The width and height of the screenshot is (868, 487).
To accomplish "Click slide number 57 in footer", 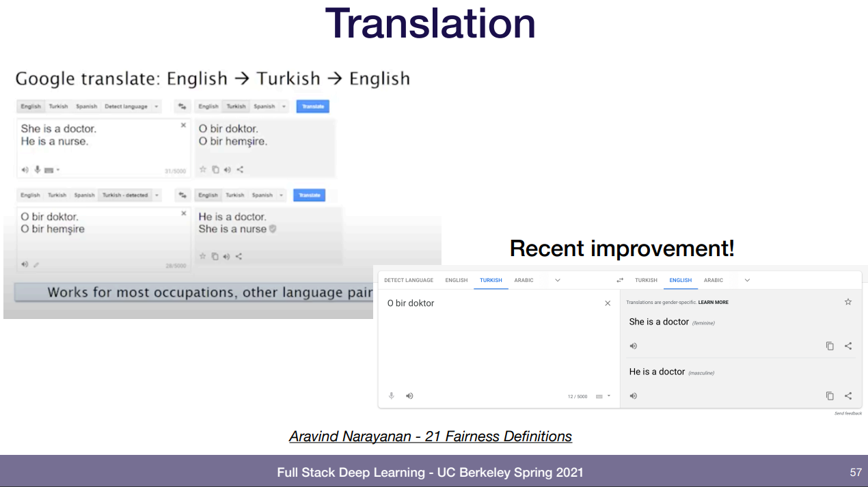I will [x=856, y=472].
